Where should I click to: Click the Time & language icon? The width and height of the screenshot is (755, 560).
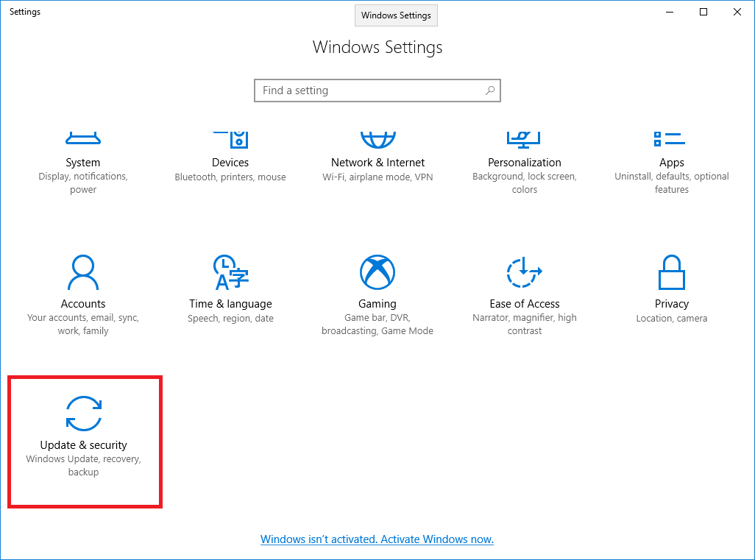coord(230,273)
